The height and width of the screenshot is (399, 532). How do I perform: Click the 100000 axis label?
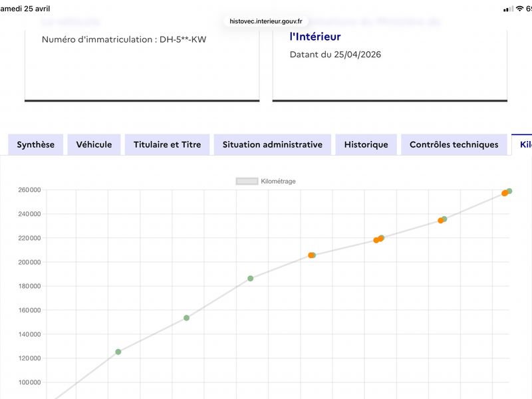[29, 382]
